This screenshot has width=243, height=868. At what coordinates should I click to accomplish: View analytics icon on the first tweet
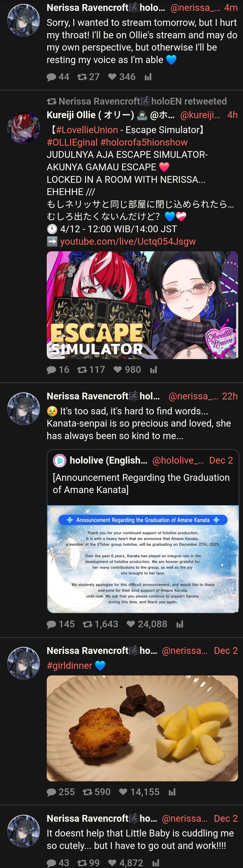[x=148, y=77]
